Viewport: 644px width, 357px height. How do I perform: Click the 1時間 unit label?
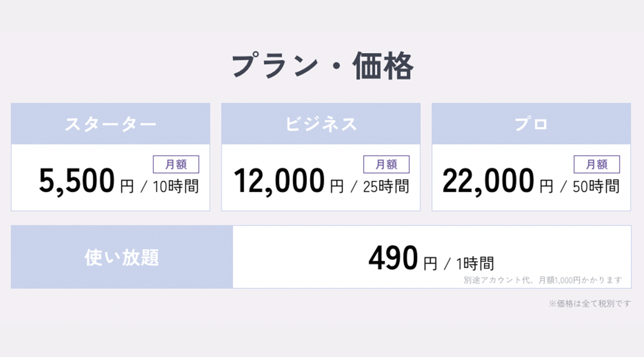[475, 263]
